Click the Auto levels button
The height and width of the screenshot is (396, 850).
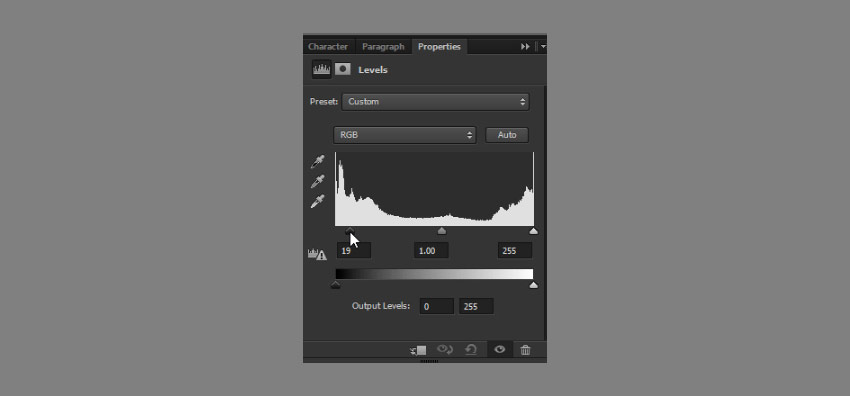click(507, 135)
